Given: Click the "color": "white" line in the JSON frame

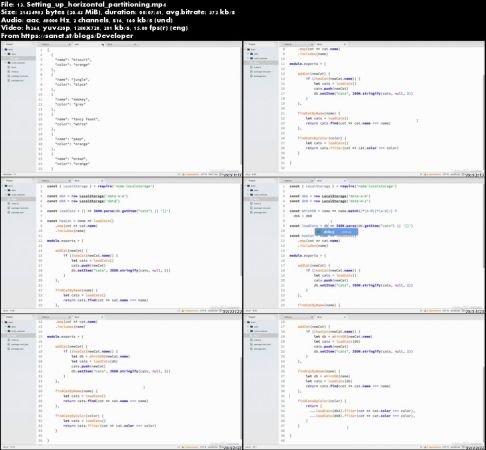Looking at the screenshot, I should 71,124.
